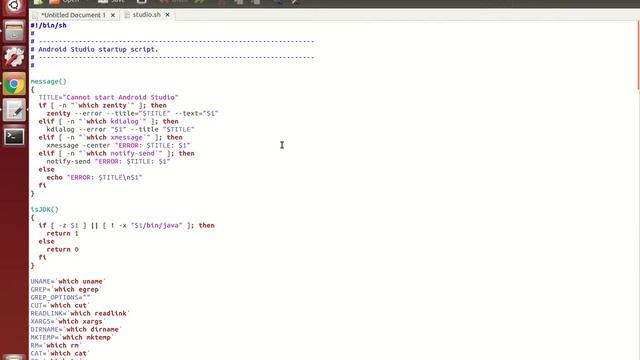Viewport: 640px width, 360px height.
Task: Click the 'xmessage -center' line
Action: (118, 145)
